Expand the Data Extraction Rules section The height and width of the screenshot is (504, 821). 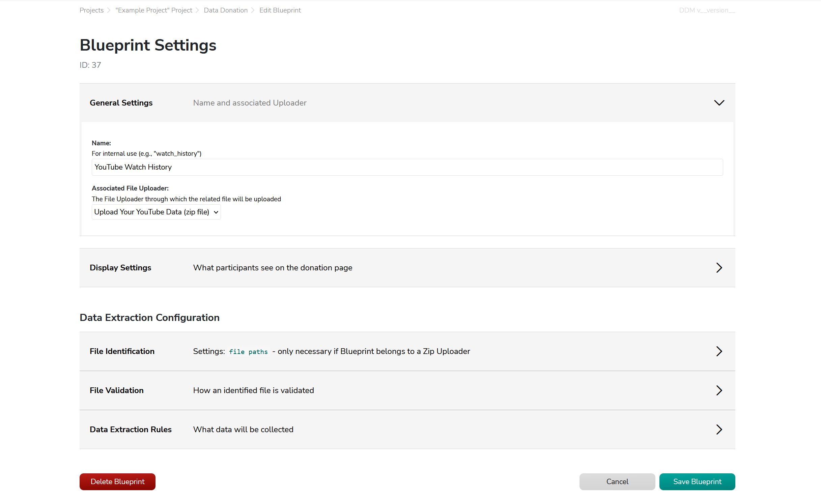coord(719,429)
